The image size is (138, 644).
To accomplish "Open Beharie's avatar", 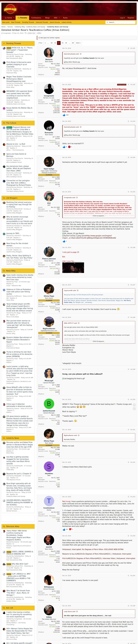I will [49, 53].
